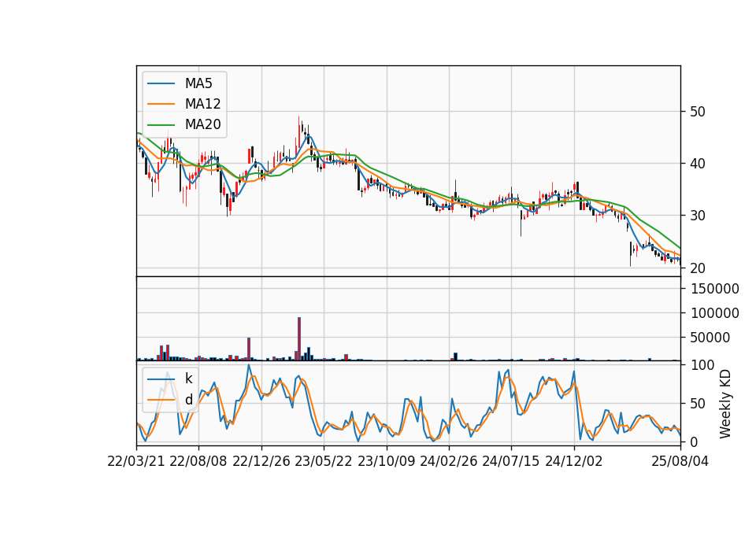This screenshot has height=543, width=756.
Task: Click the price axis tick label 40
Action: pyautogui.click(x=697, y=164)
